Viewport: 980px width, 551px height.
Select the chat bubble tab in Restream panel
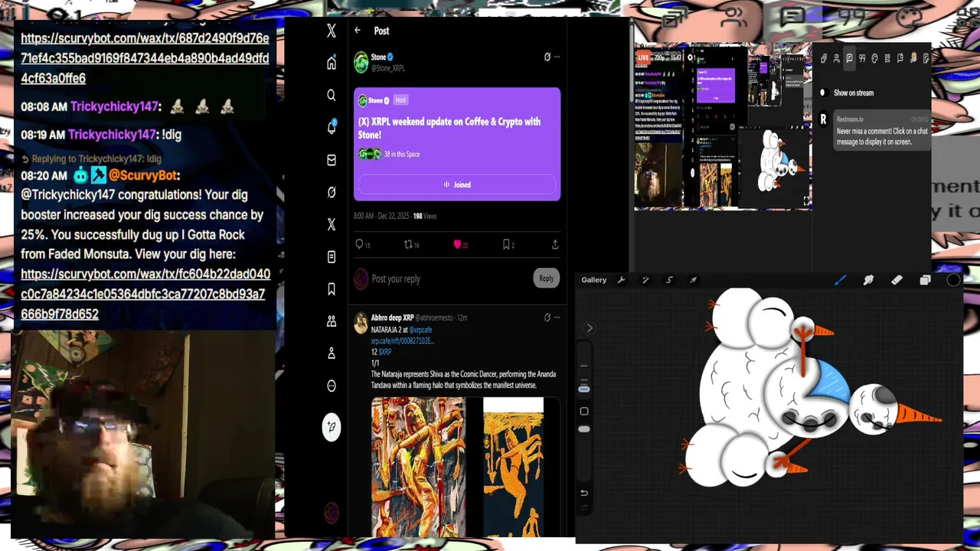(x=850, y=58)
